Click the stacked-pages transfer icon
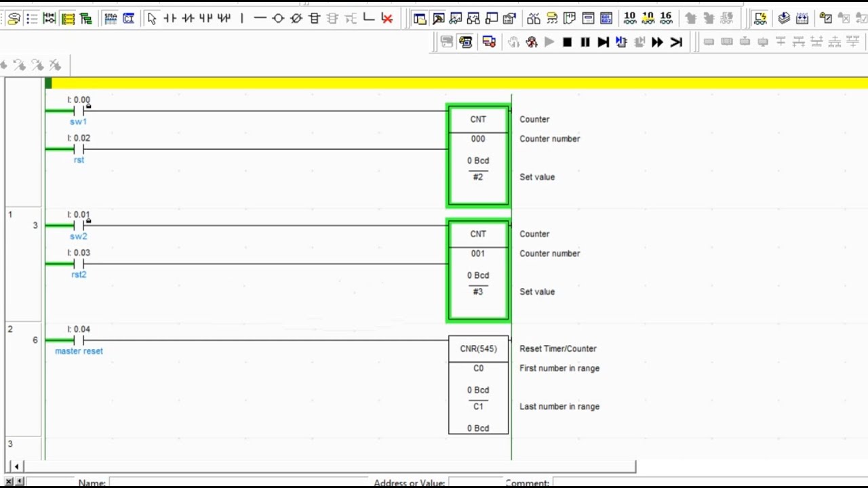This screenshot has width=868, height=488. (x=784, y=18)
